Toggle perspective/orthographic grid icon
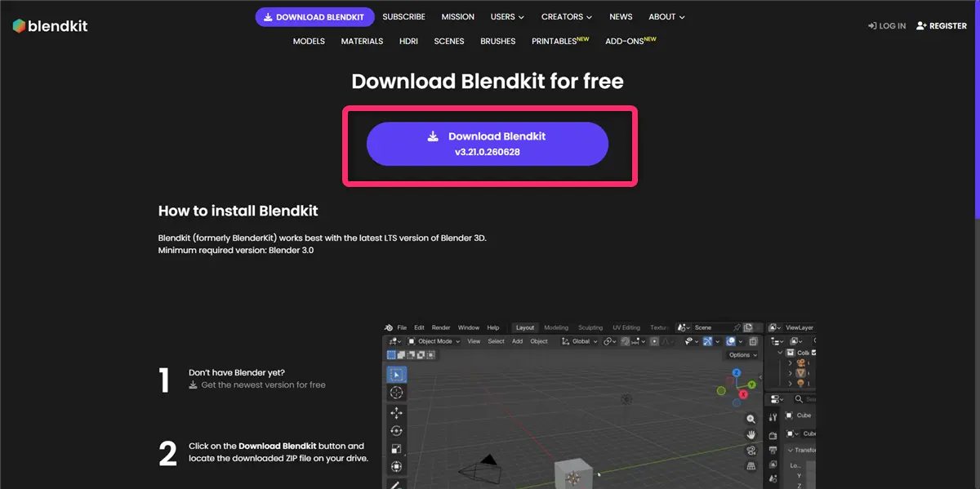The height and width of the screenshot is (489, 980). (x=751, y=466)
